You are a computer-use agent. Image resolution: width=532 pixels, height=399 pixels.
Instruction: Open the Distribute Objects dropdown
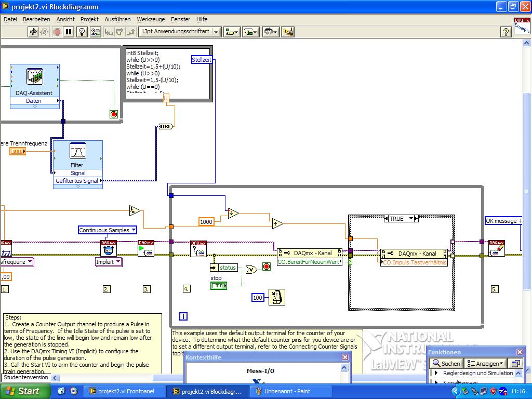tap(251, 32)
